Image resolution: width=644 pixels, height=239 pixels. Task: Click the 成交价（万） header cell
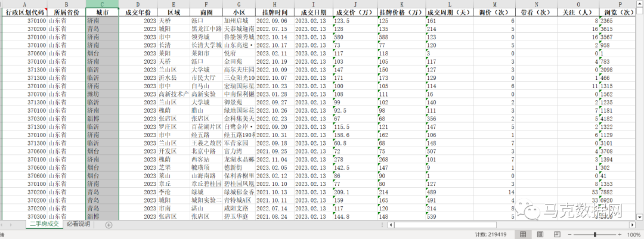pos(355,13)
